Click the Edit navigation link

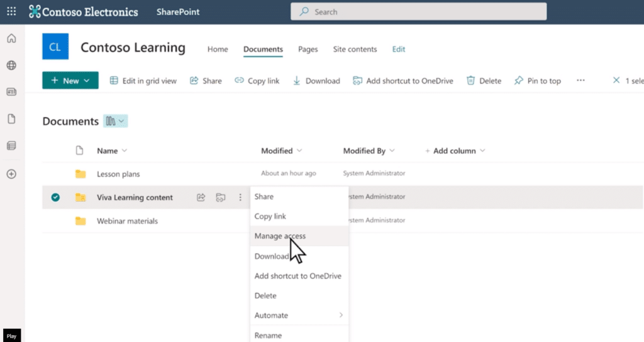(x=398, y=49)
